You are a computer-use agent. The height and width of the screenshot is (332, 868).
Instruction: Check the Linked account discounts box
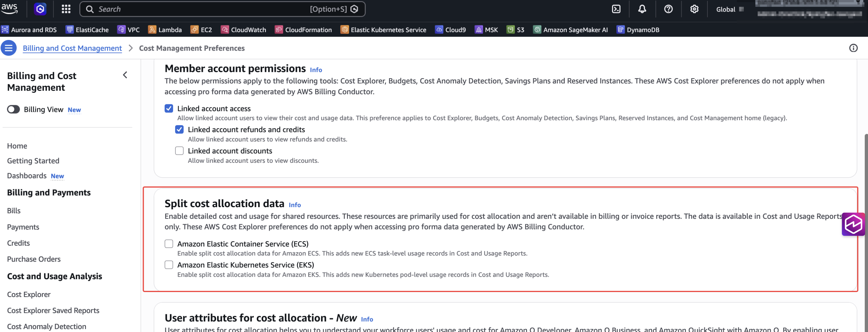pyautogui.click(x=179, y=151)
